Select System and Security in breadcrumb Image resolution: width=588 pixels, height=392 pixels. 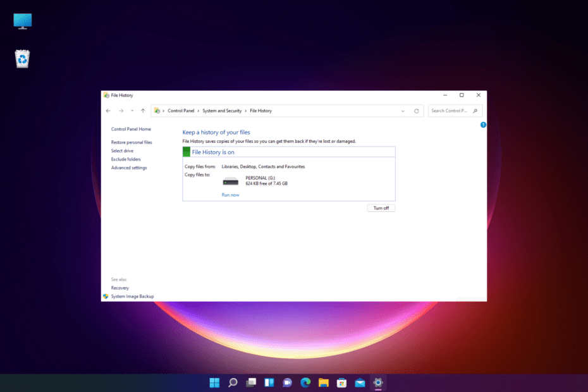point(222,111)
